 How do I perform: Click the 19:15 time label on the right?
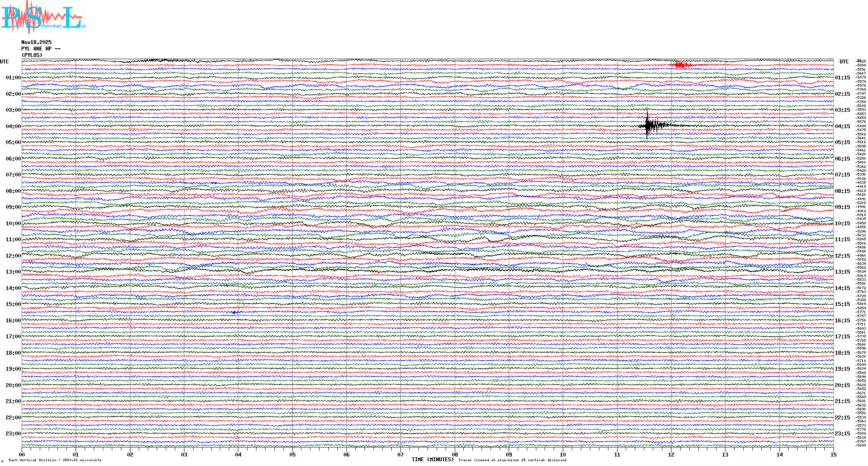coord(842,369)
